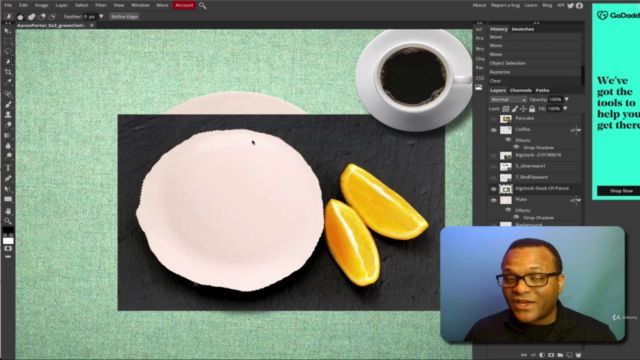The image size is (640, 360).
Task: Toggle lock transparent pixels icon
Action: (x=506, y=109)
